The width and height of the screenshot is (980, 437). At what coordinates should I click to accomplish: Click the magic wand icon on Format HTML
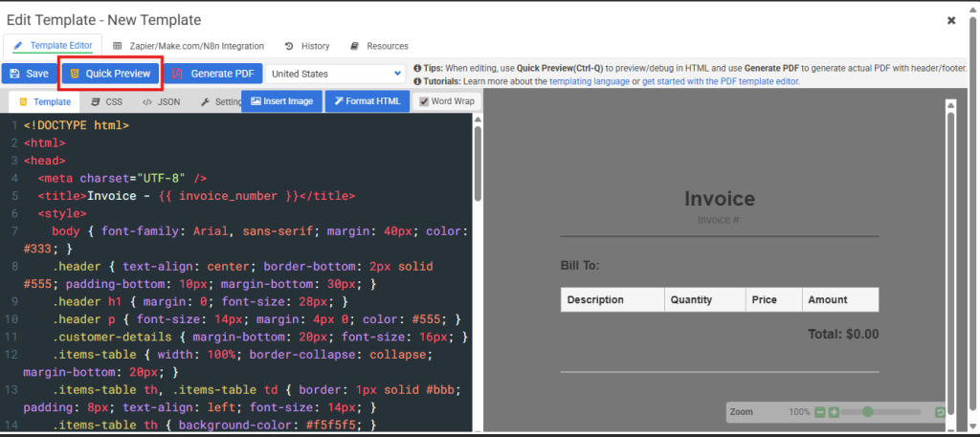point(339,101)
